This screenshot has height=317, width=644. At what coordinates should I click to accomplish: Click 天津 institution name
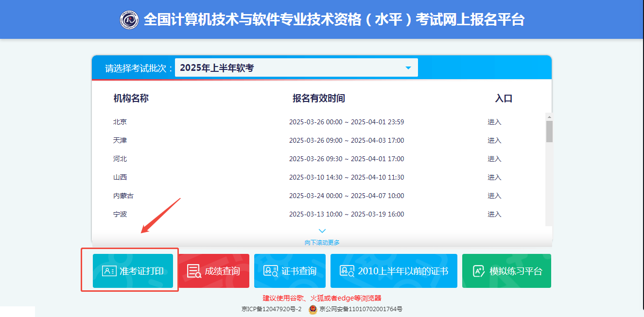pos(120,140)
